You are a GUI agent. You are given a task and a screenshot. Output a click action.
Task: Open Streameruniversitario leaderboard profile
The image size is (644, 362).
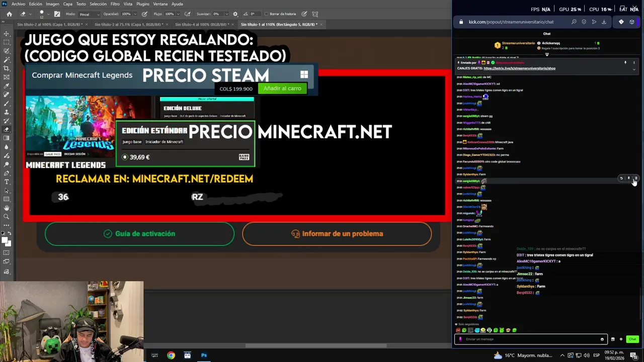(518, 43)
